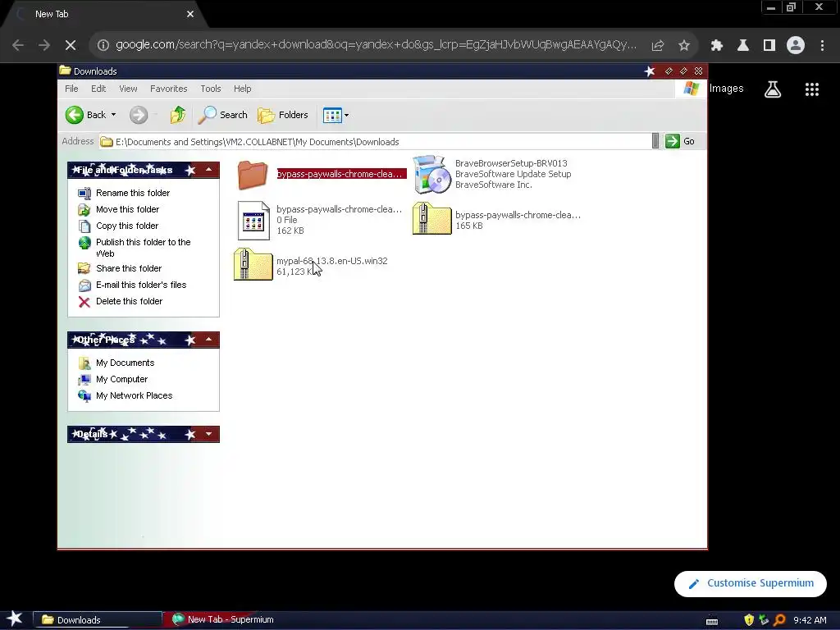
Task: Click the My Network Places icon
Action: click(84, 396)
